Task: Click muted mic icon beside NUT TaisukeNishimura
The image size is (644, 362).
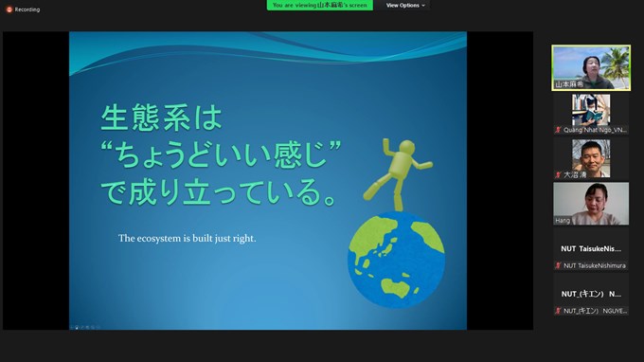Action: pos(558,265)
